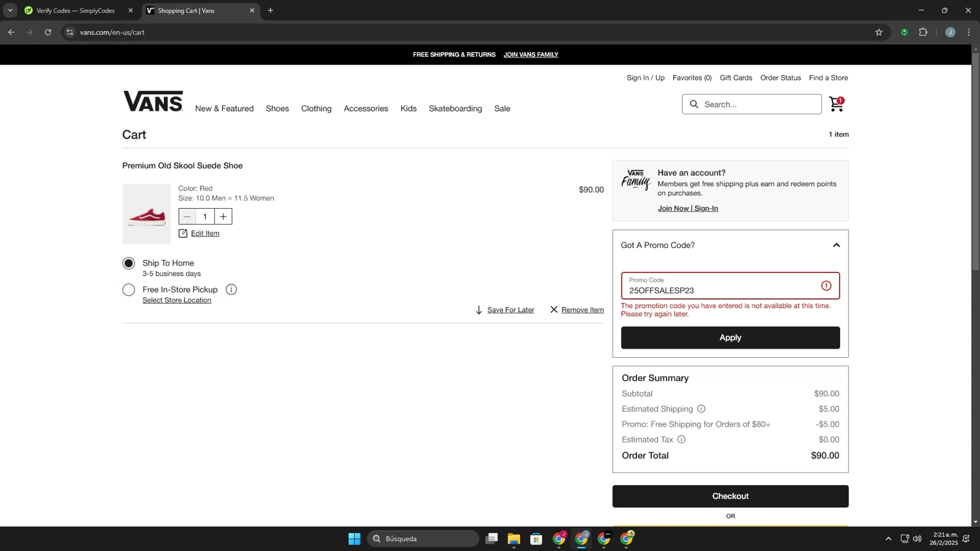
Task: Switch to Verify Codes SimplyCodes tab
Action: pos(77,10)
